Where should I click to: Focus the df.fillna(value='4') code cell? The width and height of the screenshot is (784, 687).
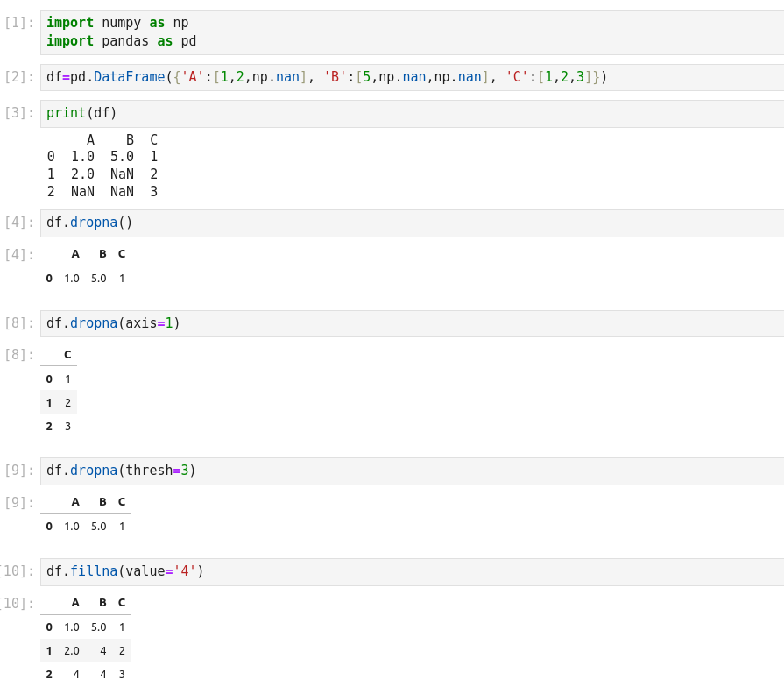coord(124,571)
